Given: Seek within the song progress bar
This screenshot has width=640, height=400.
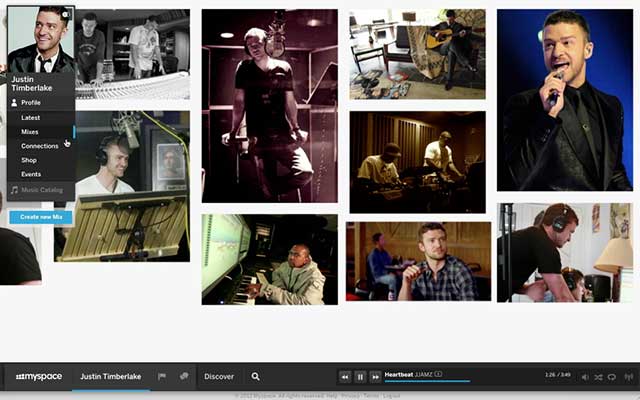Looking at the screenshot, I should [x=427, y=381].
